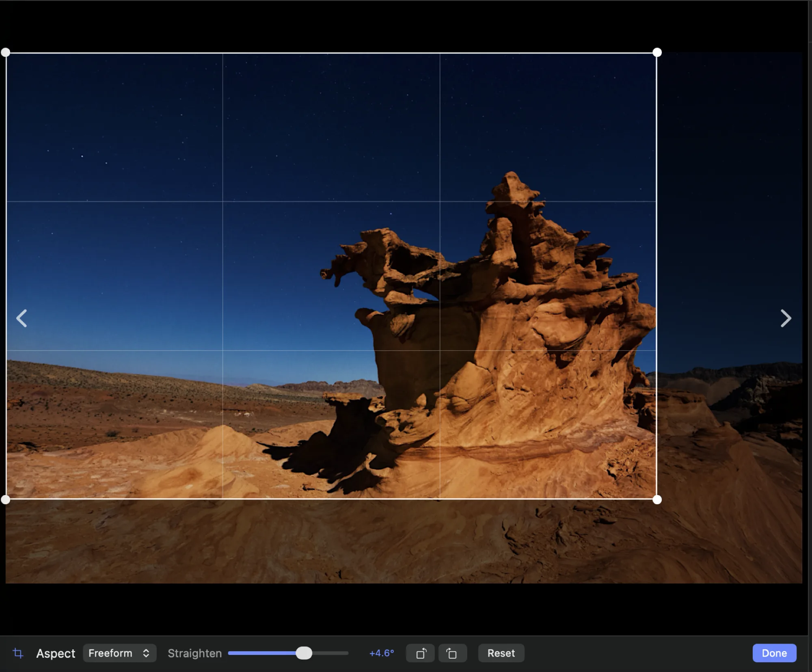Click the bottom-right crop handle
812x672 pixels.
(657, 500)
